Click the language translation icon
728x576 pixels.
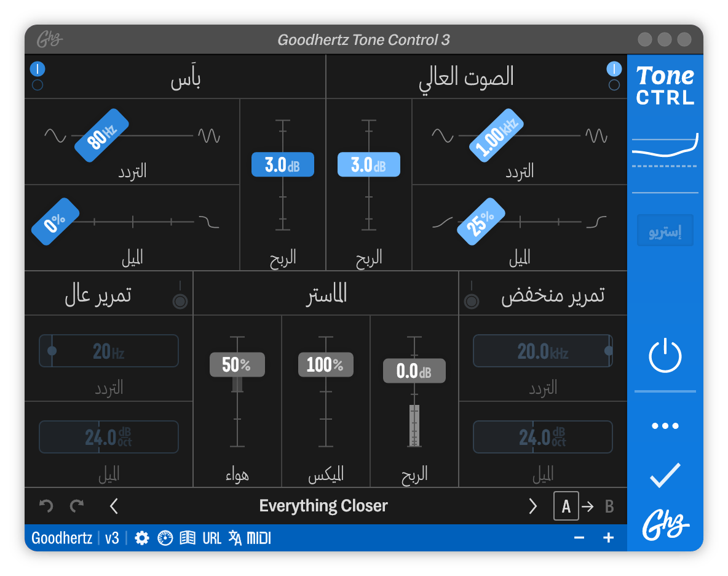tap(235, 537)
